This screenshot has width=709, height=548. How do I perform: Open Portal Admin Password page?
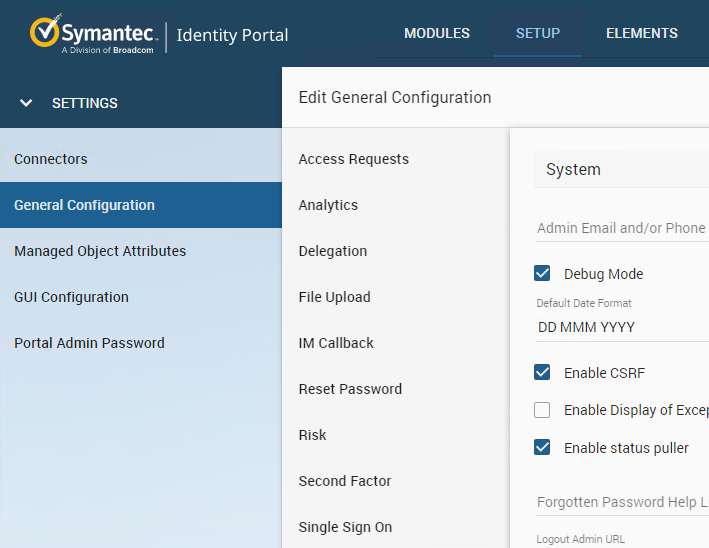(89, 343)
